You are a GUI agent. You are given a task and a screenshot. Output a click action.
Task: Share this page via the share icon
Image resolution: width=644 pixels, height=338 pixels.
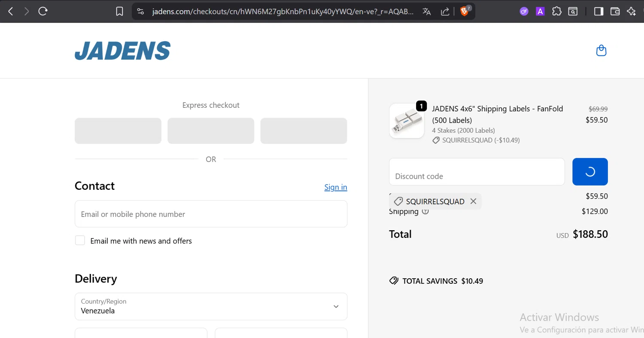[x=445, y=12]
